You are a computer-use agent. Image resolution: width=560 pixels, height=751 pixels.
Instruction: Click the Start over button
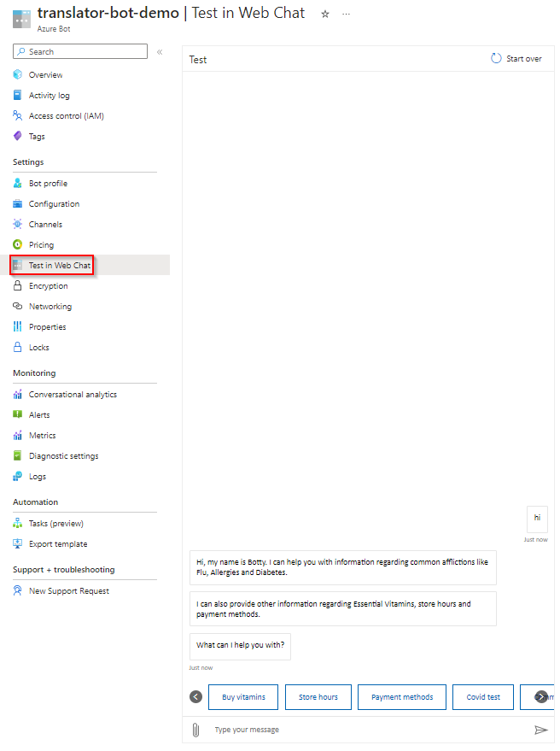(516, 58)
